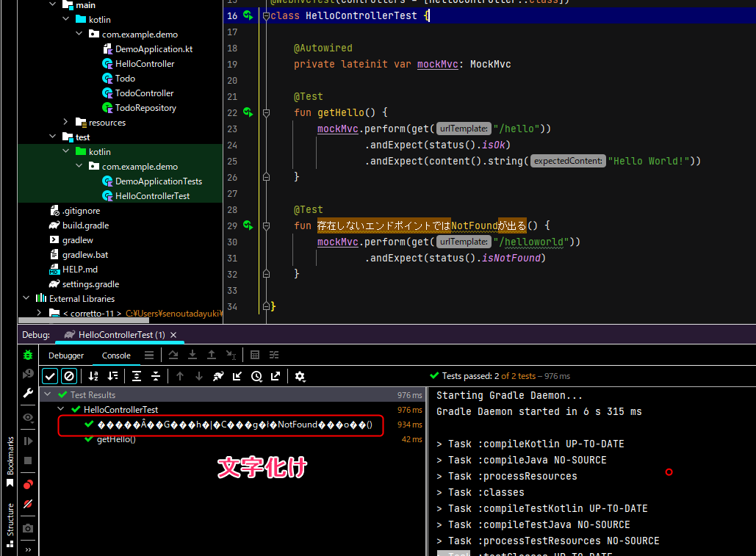The width and height of the screenshot is (756, 556).
Task: Click Run to Cursor icon
Action: [231, 355]
